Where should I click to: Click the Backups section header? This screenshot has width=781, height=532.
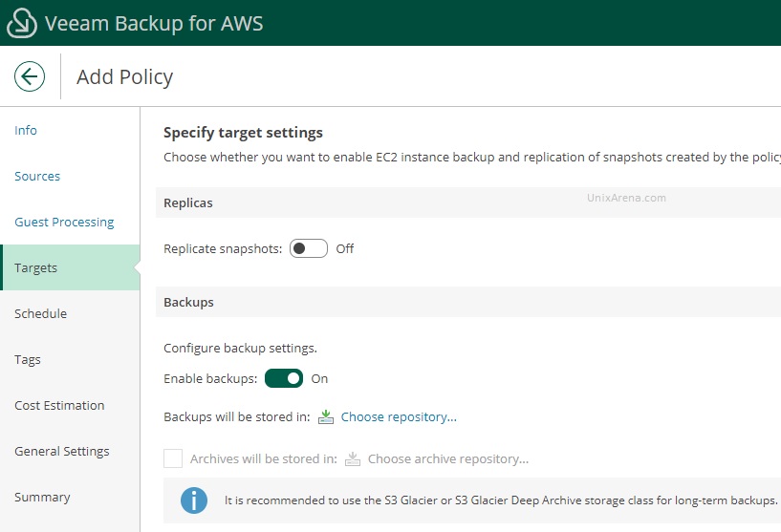(x=468, y=302)
